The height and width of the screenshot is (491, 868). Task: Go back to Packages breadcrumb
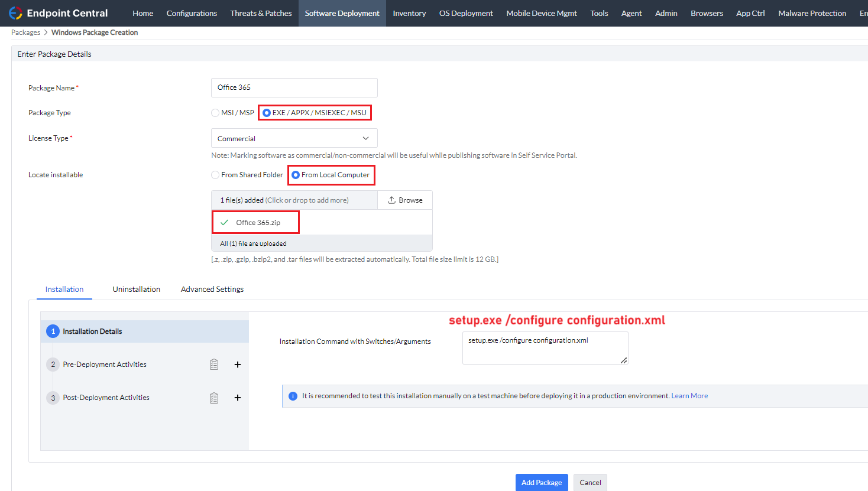[x=25, y=32]
